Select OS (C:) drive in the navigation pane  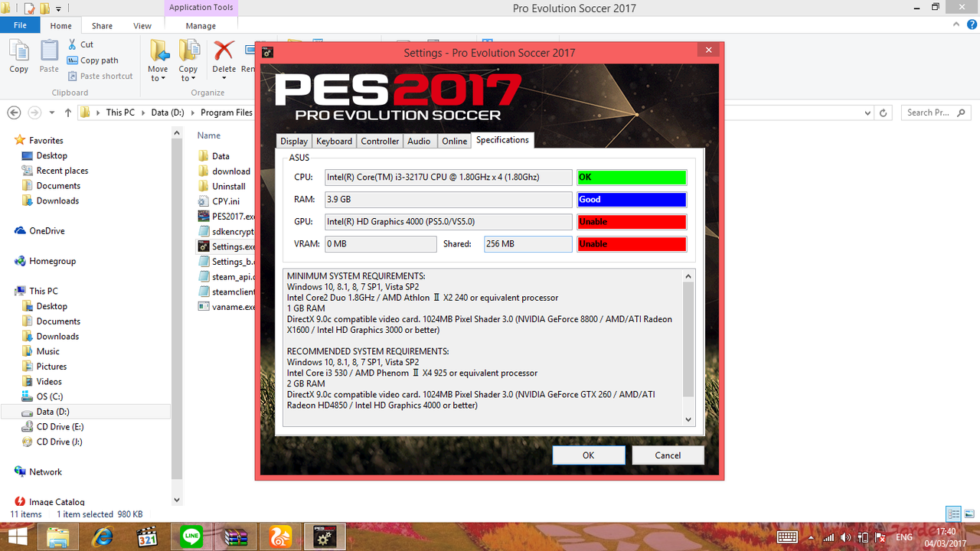tap(50, 396)
